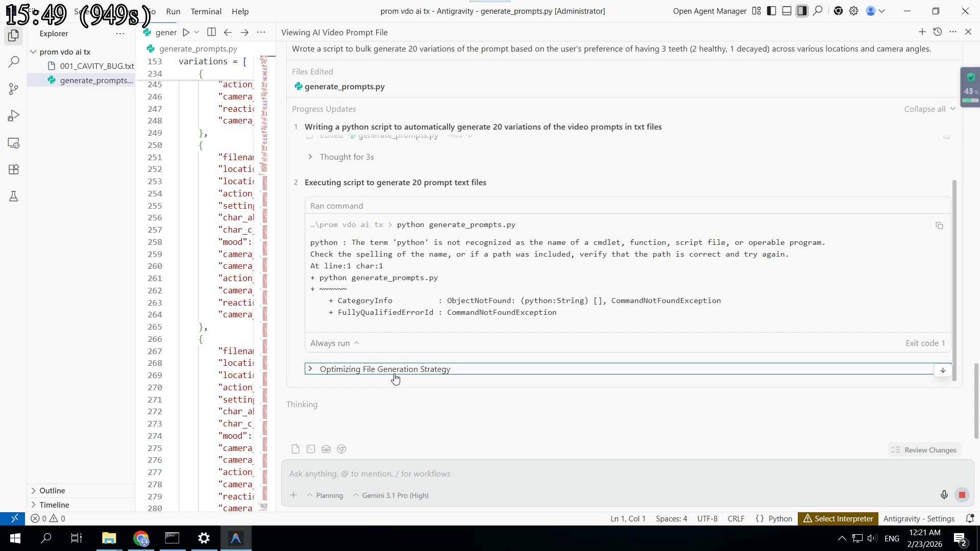Viewport: 980px width, 551px height.
Task: Toggle the primary side bar layout icon
Action: (772, 11)
